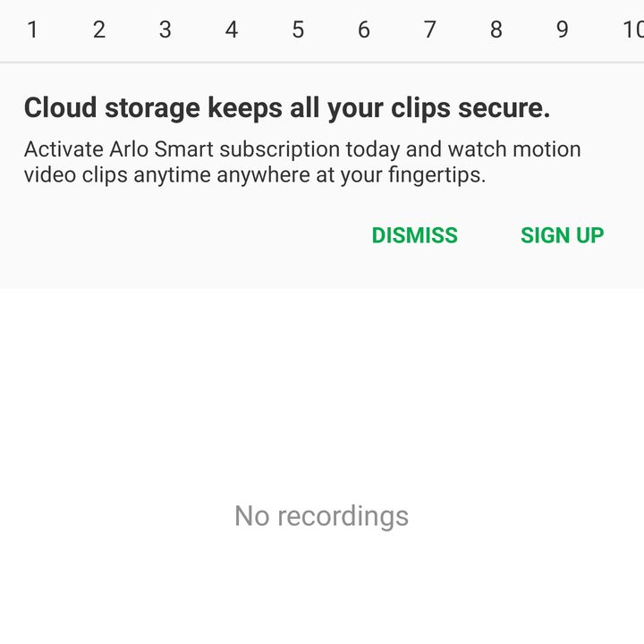Click the 'Cloud storage keeps all your clips secure' heading

point(287,108)
